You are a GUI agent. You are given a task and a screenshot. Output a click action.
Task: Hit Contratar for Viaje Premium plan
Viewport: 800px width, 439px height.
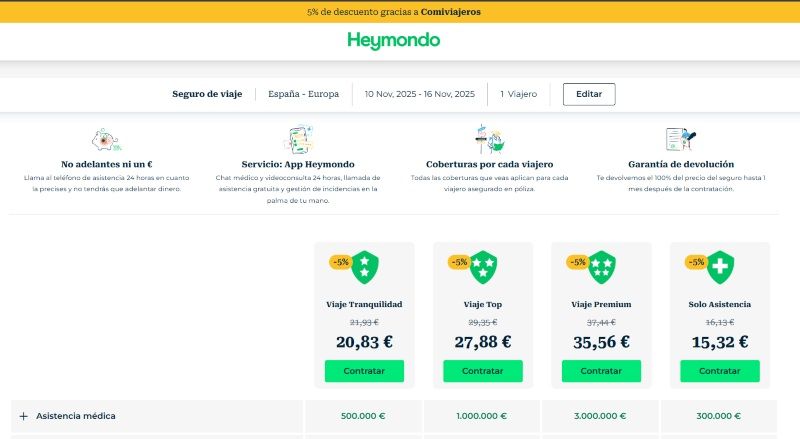click(x=601, y=370)
